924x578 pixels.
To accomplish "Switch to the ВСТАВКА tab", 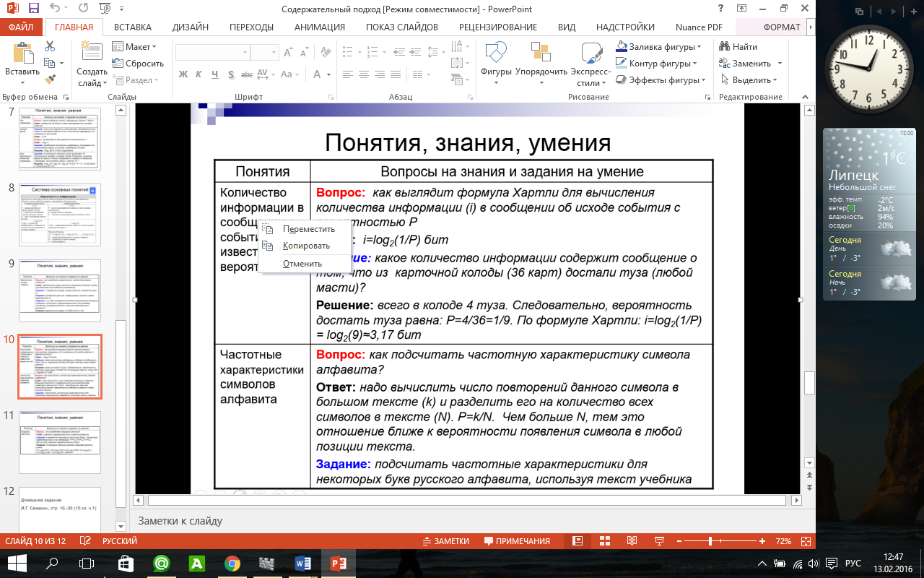I will (133, 27).
